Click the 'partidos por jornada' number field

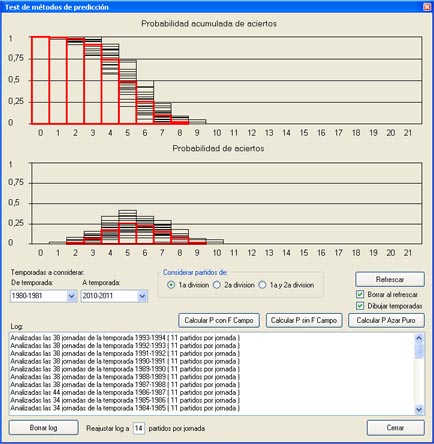139,428
